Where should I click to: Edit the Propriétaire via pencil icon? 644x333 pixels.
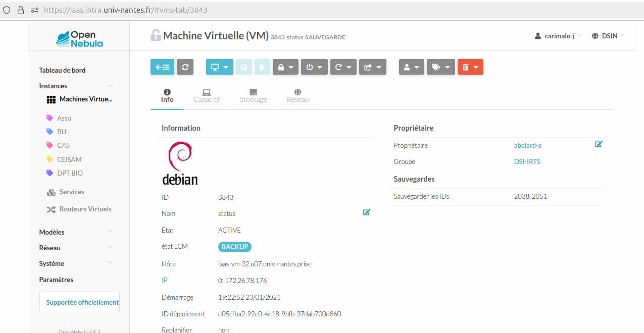pos(599,144)
